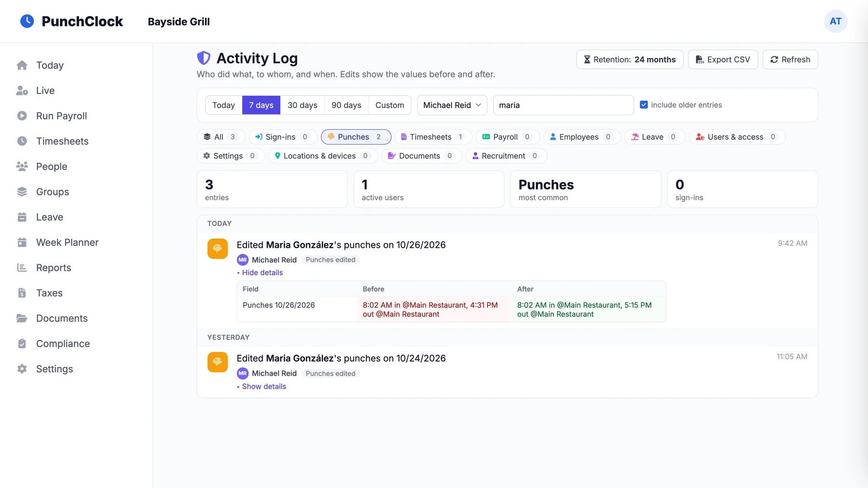The height and width of the screenshot is (488, 868).
Task: Open Leave in the sidebar
Action: (49, 217)
